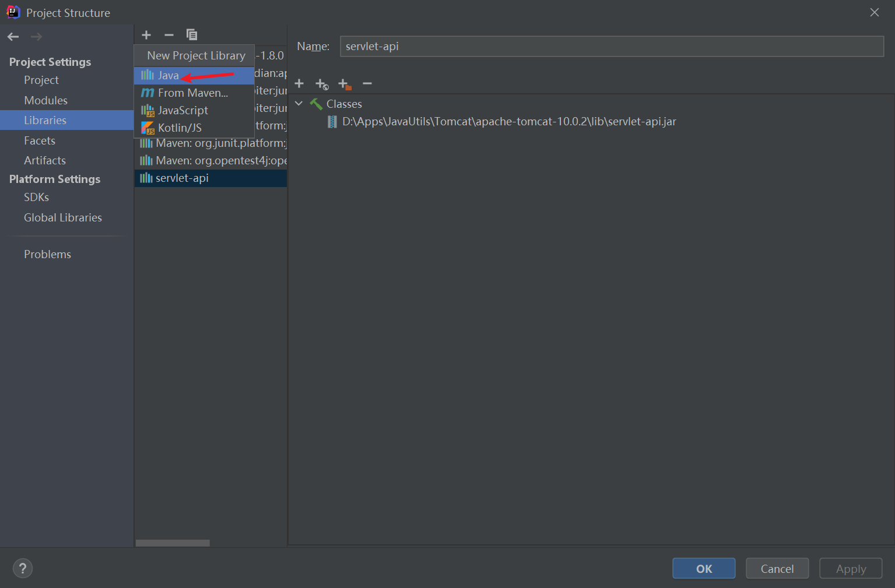Choose Kotlin/JS library type

click(194, 128)
